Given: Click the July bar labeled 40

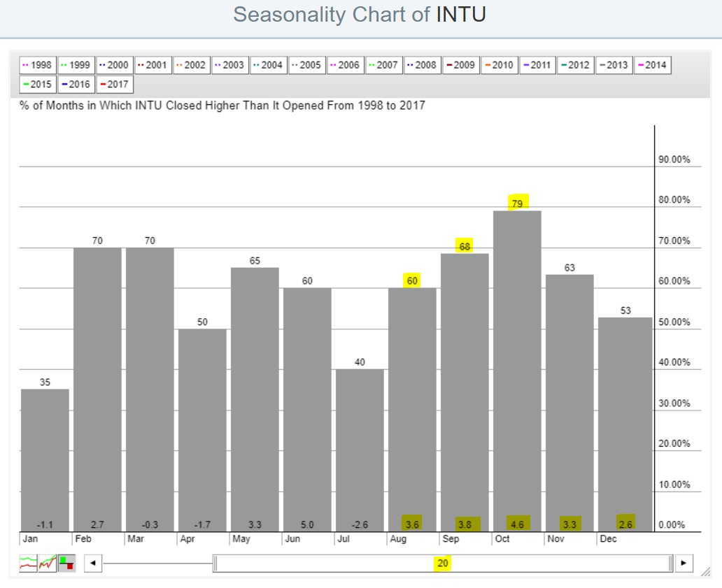Looking at the screenshot, I should coord(360,450).
